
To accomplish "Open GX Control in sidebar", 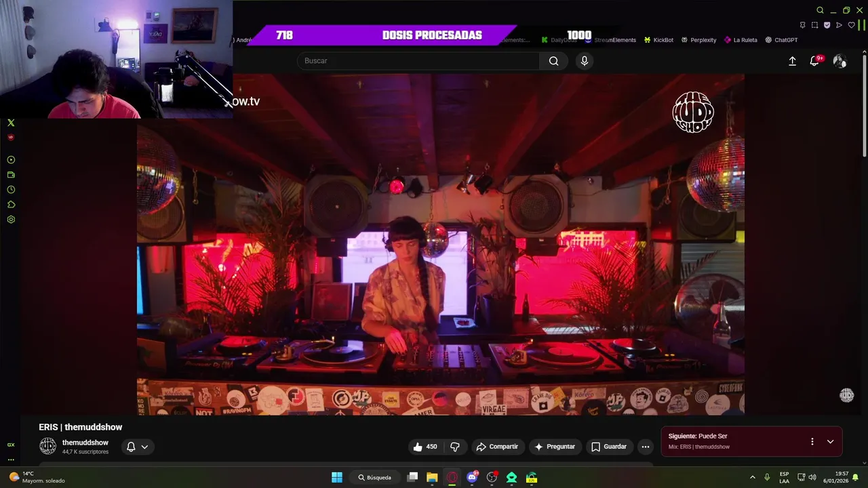I will (x=11, y=445).
